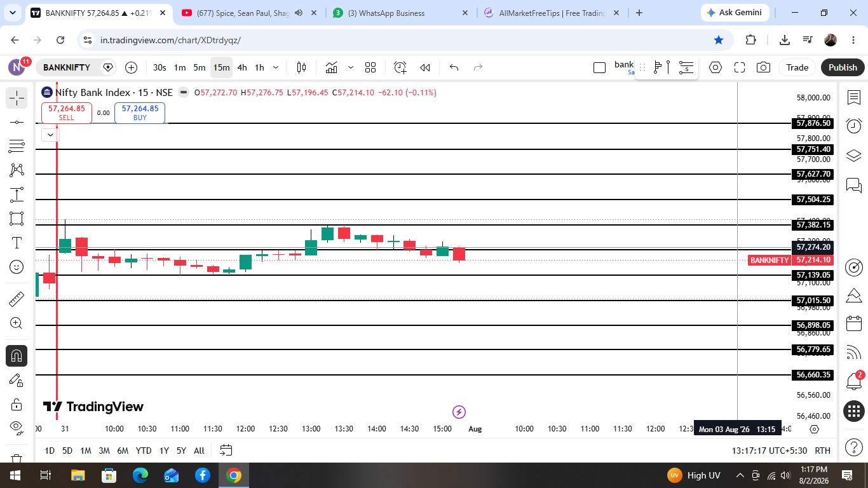Open the alerts clock panel
This screenshot has width=868, height=488.
[x=854, y=126]
